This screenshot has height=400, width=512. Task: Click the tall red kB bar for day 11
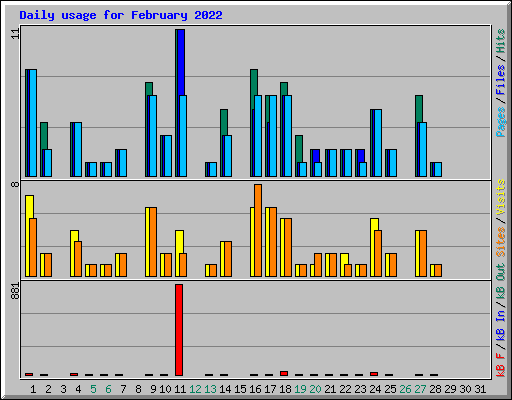point(179,330)
